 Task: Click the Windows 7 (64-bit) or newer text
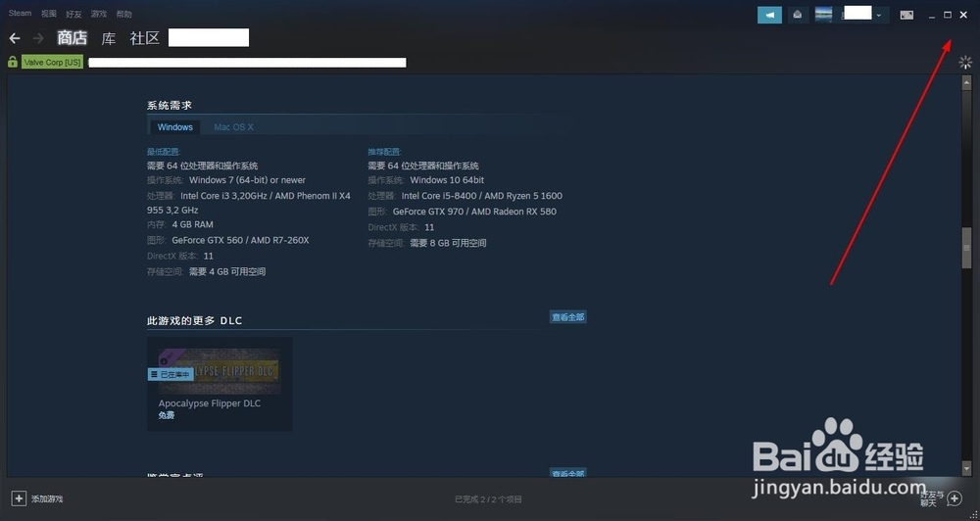pos(248,180)
